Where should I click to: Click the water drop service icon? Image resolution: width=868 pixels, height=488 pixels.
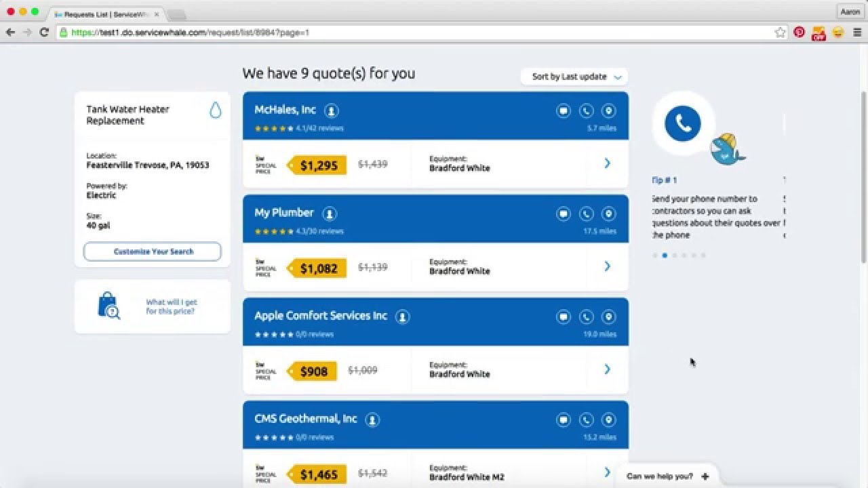tap(216, 110)
